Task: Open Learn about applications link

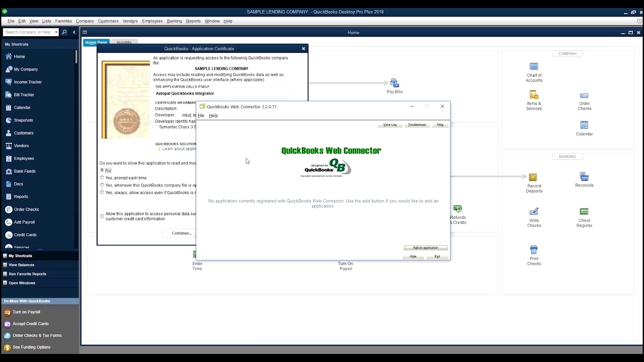Action: 179,149
